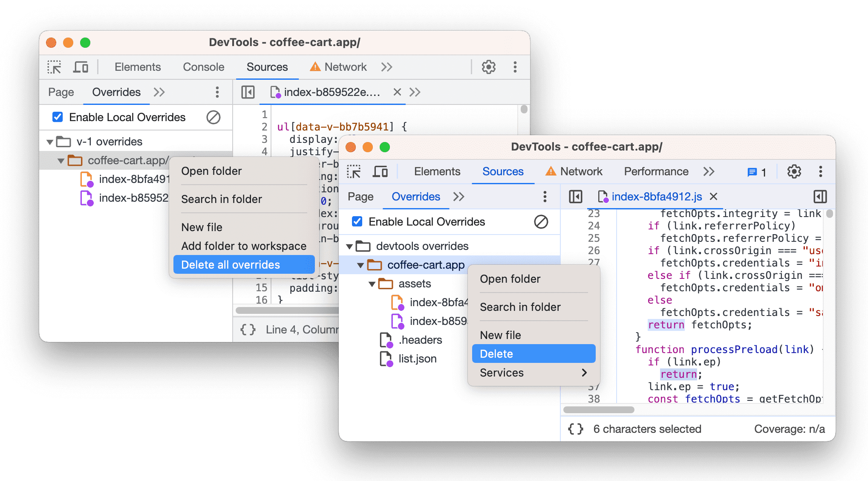Click the inspect element cursor icon

(x=56, y=67)
